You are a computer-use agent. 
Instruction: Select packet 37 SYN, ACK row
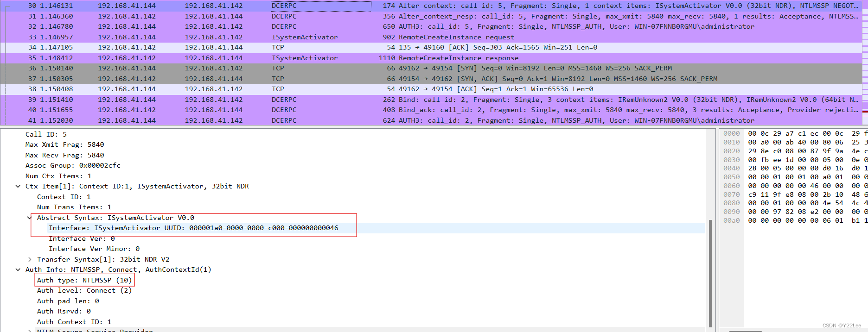[431, 79]
